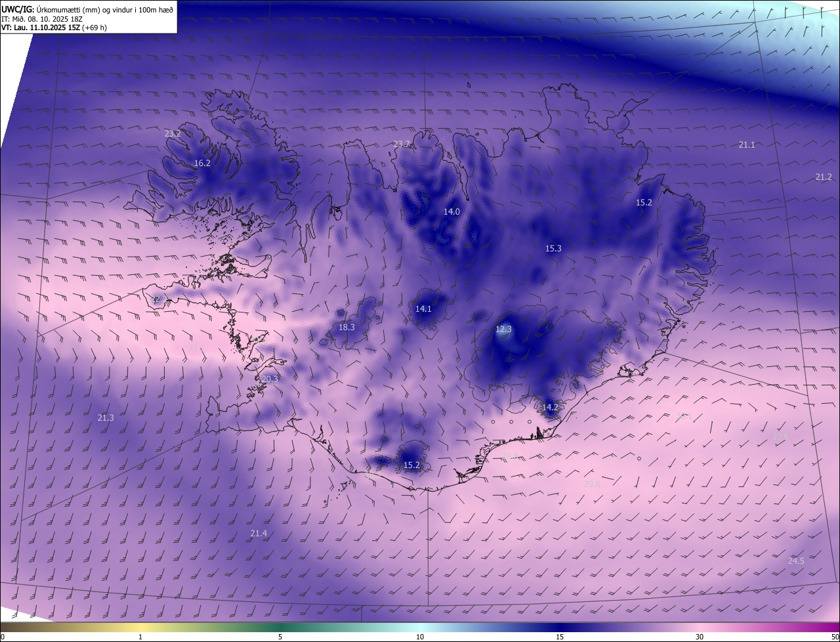Select the valid time 'VT: Lau. 11.10.2025 15Z'

click(x=40, y=28)
